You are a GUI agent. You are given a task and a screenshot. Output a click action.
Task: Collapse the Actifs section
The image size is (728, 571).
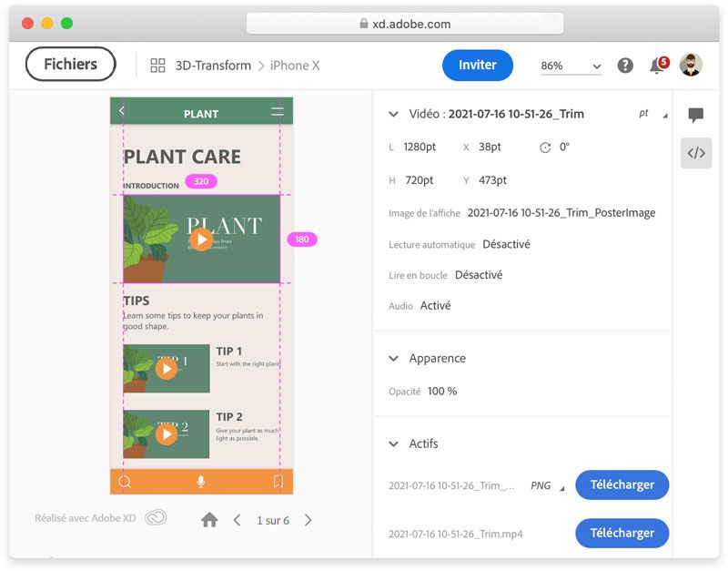click(x=393, y=444)
